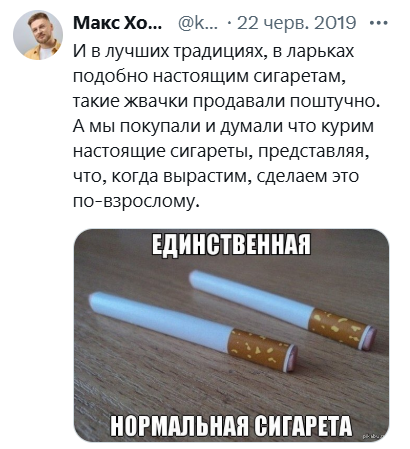Open the attached cigarette gum meme image

point(231,335)
